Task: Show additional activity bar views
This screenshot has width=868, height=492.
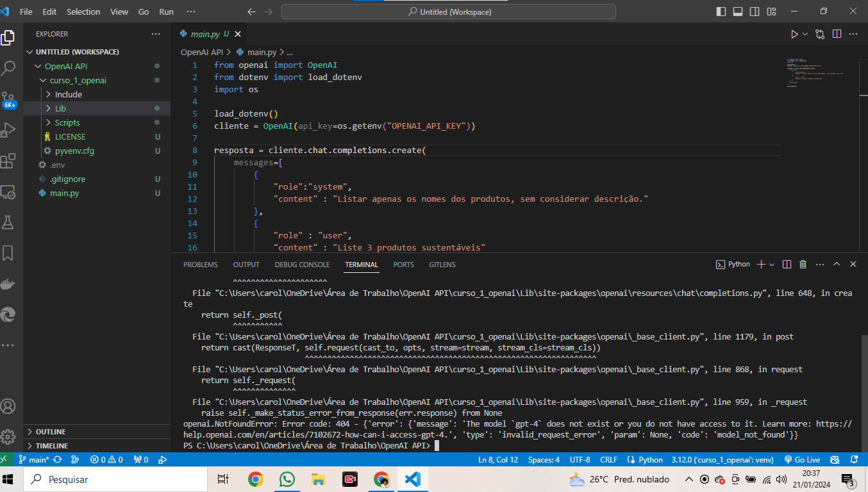Action: click(8, 345)
